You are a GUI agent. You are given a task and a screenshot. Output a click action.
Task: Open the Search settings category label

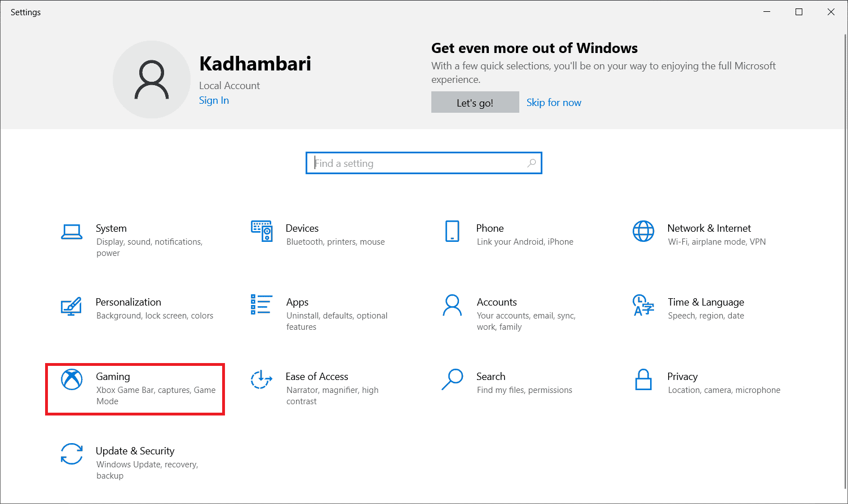click(x=491, y=377)
